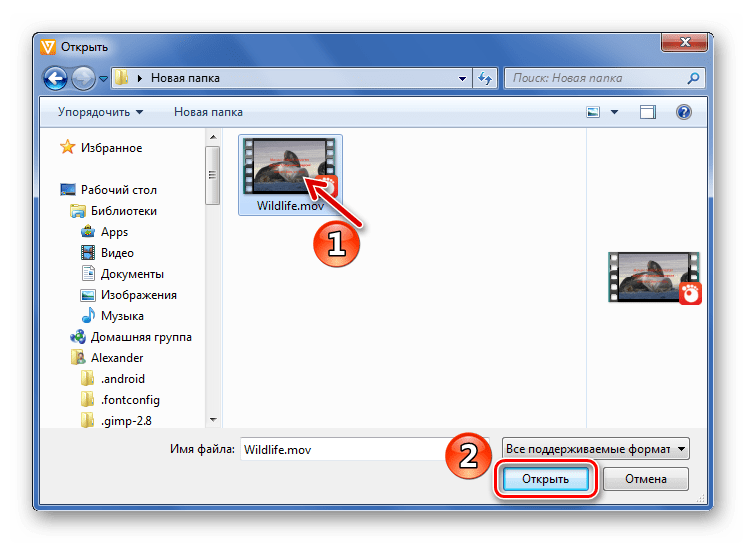
Task: Click the change view icon
Action: click(593, 112)
